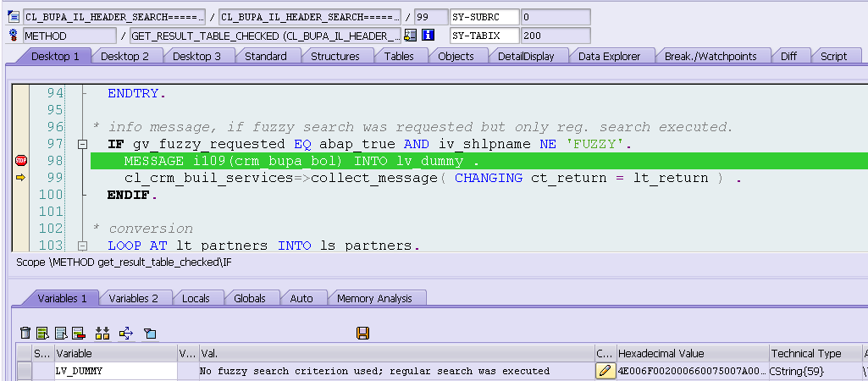Click the METHOD event type field

pyautogui.click(x=69, y=36)
